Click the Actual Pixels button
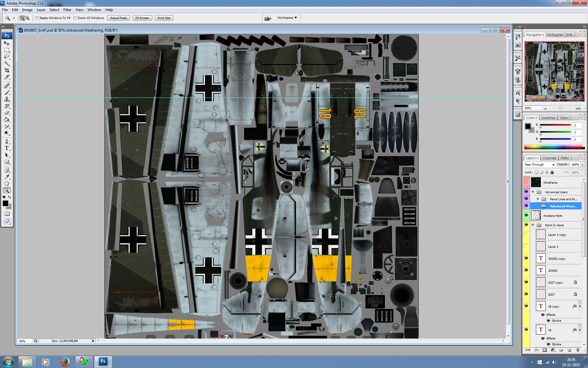The width and height of the screenshot is (588, 368). (118, 18)
